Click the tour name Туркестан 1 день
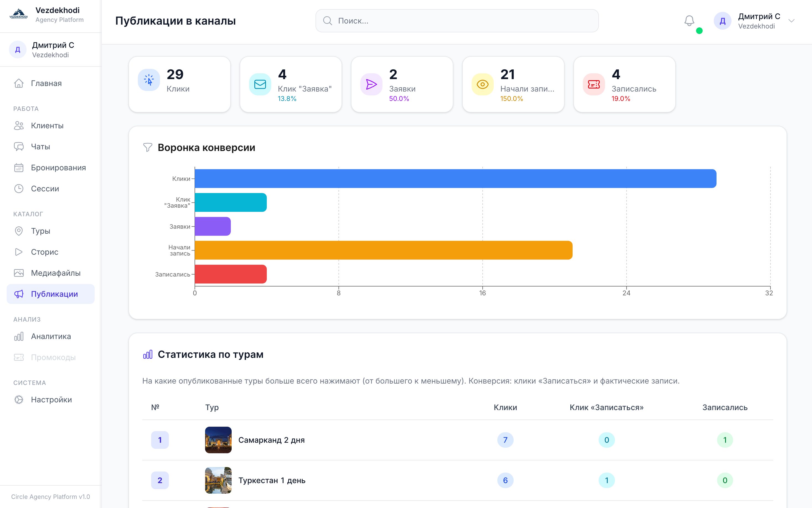This screenshot has height=508, width=812. click(x=272, y=480)
